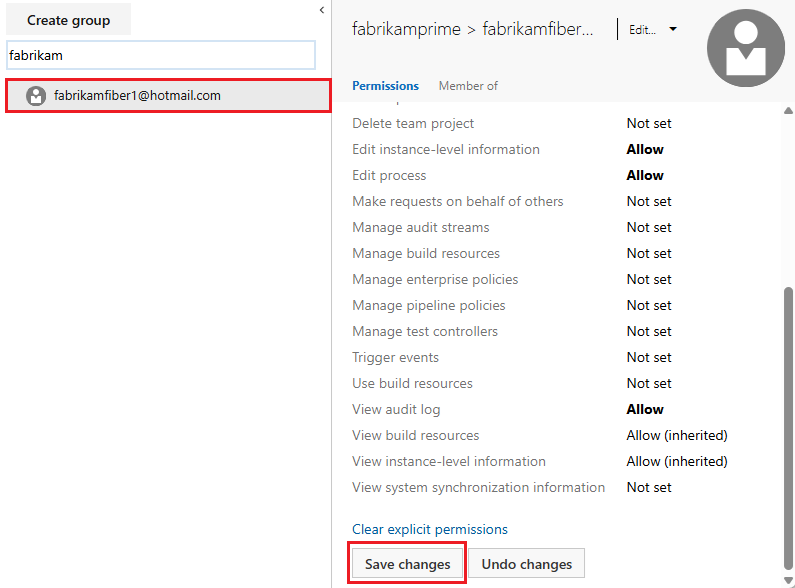Toggle Edit instance-level information Allow value
The height and width of the screenshot is (588, 795).
(x=645, y=149)
